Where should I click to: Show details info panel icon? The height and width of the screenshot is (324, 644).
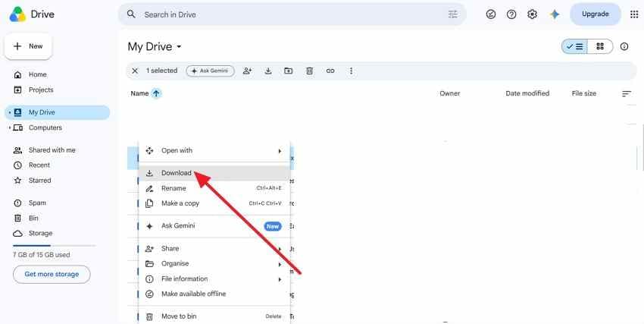coord(624,46)
